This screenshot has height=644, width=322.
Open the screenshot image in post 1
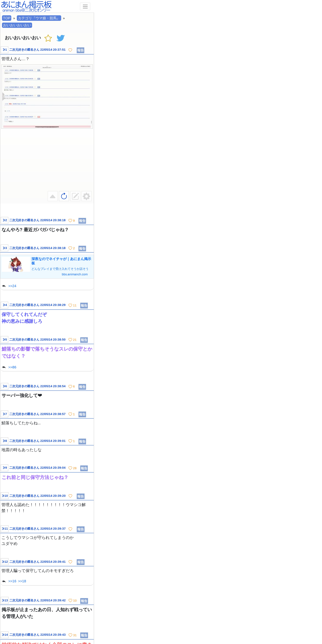point(47,96)
